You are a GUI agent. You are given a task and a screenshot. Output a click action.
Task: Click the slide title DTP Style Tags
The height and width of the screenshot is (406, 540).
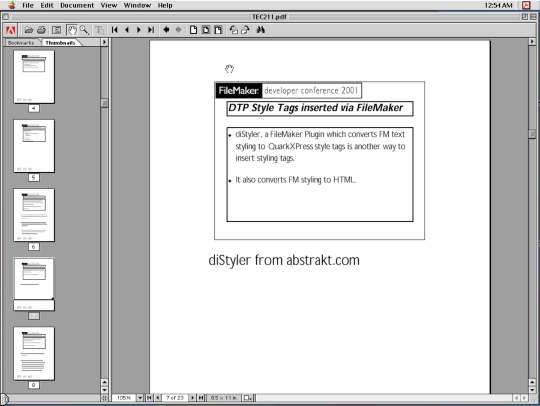point(315,108)
